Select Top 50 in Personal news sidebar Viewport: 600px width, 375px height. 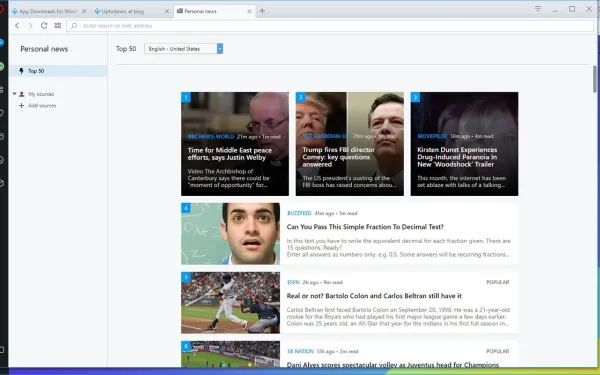tap(58, 71)
